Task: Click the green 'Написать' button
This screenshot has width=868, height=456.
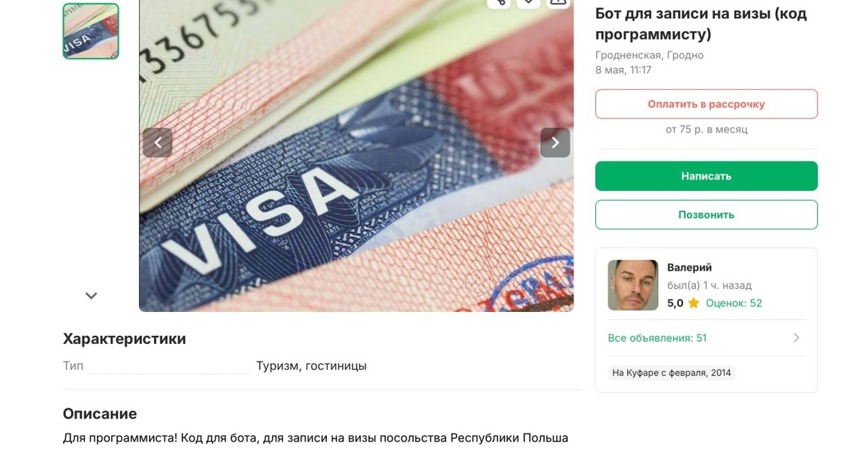Action: (706, 176)
